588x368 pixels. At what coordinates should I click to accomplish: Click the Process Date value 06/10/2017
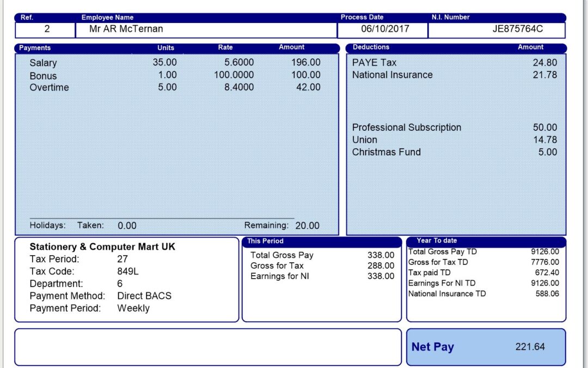coord(385,29)
